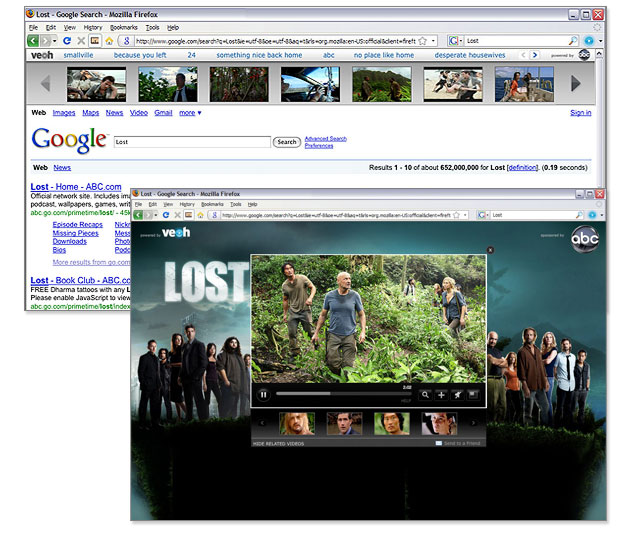Pause the Lost video playback

coord(263,395)
